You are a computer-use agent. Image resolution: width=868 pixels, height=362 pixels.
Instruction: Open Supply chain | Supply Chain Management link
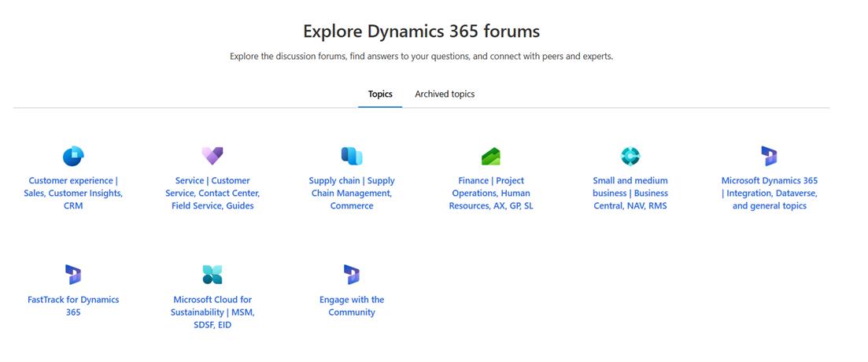click(x=352, y=193)
